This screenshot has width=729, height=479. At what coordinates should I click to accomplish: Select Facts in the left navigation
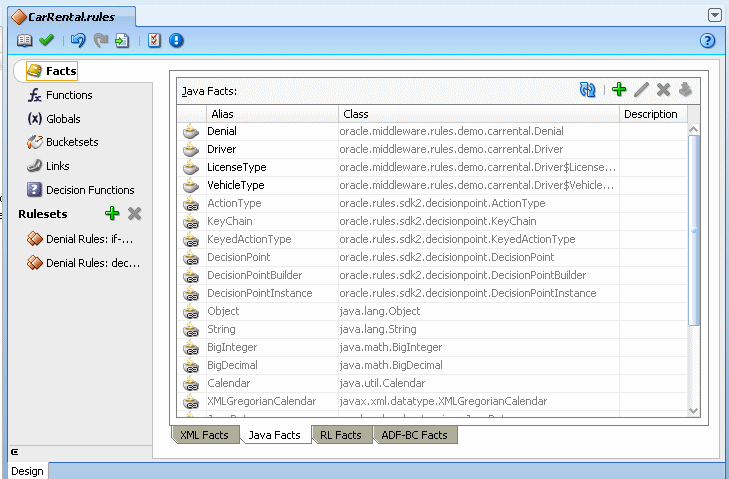pyautogui.click(x=52, y=71)
